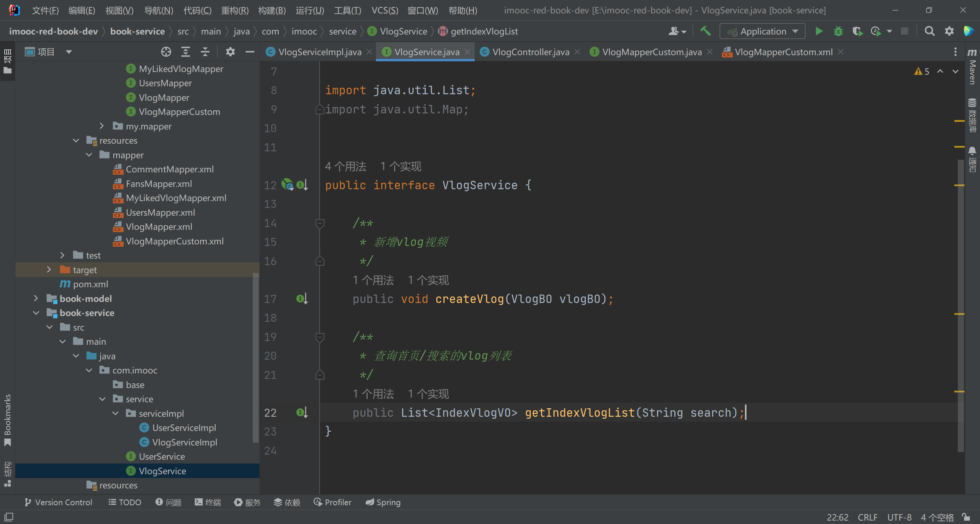Expand the book-model module
Viewport: 980px width, 524px height.
(x=36, y=298)
